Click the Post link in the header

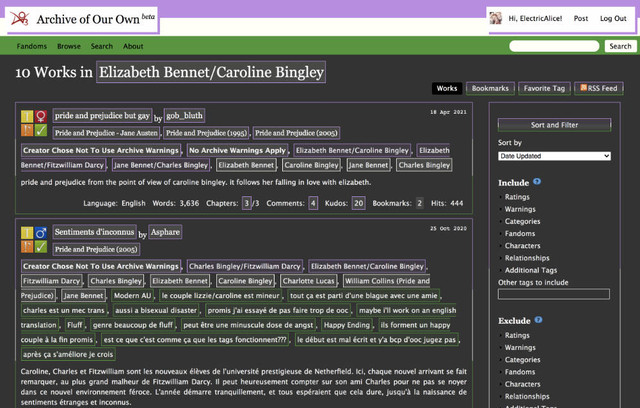point(580,18)
